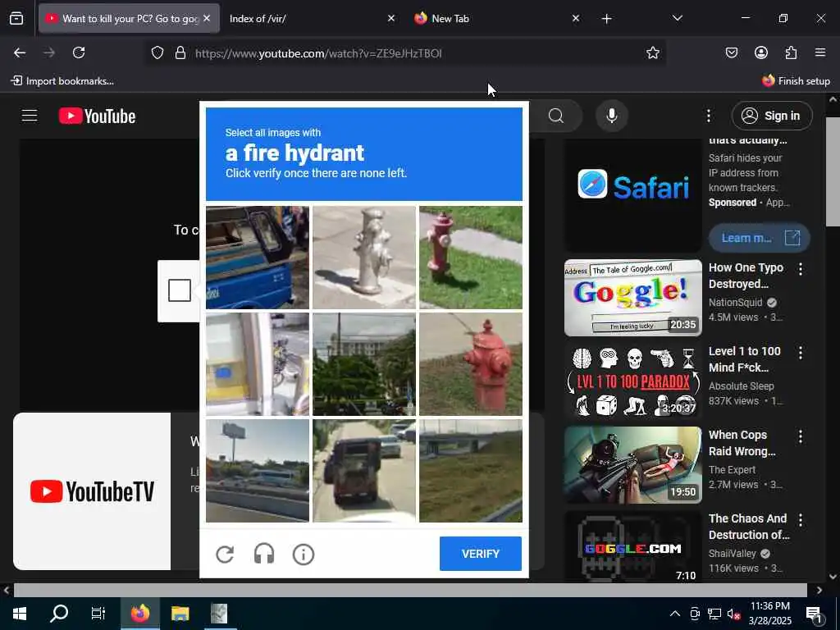This screenshot has height=630, width=840.
Task: Open the NationSquid channel name
Action: pos(736,302)
